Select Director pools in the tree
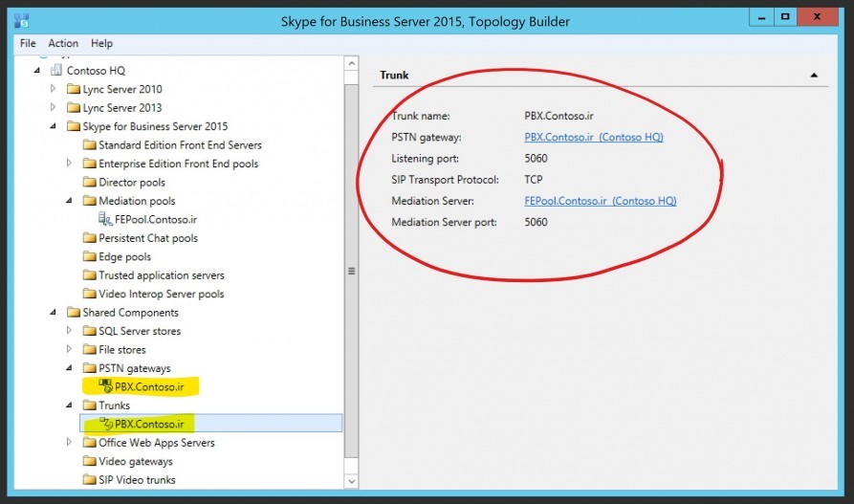 pos(132,182)
